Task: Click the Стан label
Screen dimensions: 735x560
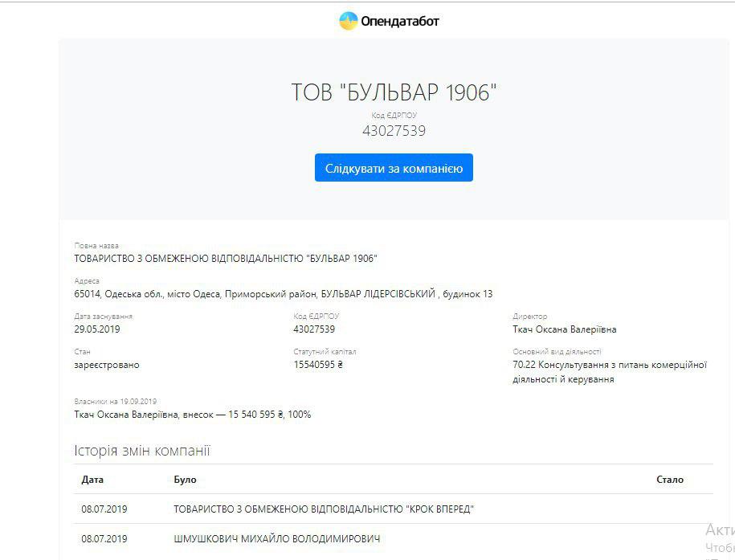Action: pos(82,352)
